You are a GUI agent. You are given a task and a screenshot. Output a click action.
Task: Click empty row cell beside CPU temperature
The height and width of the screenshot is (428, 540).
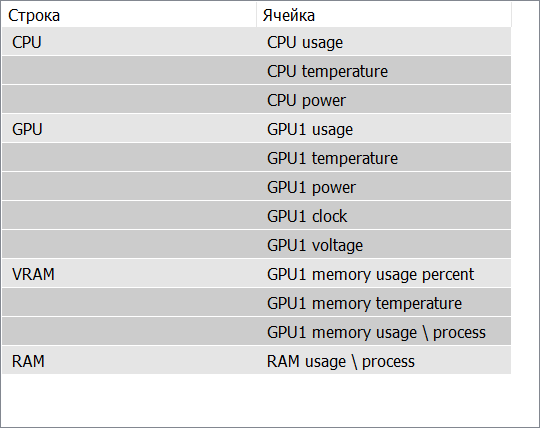129,71
